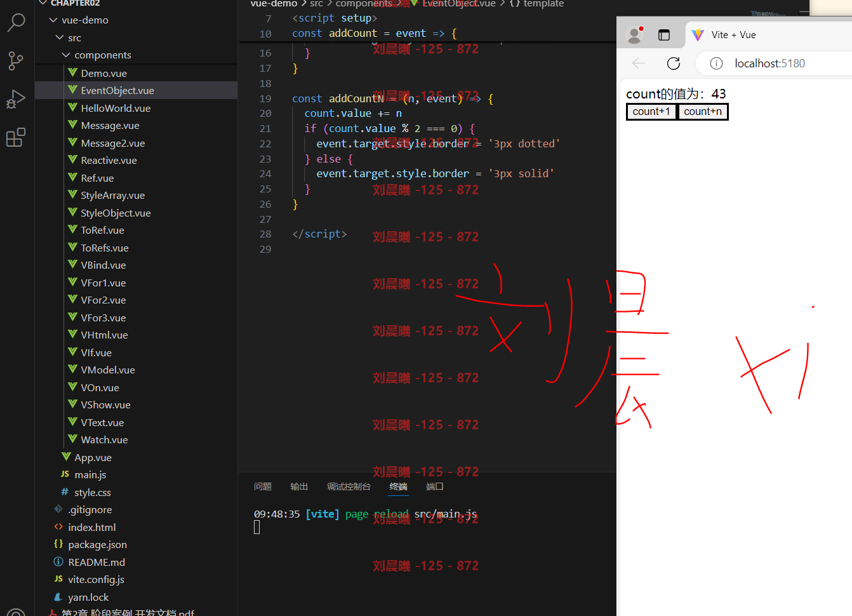Open VBind.vue file
852x616 pixels.
tap(103, 265)
